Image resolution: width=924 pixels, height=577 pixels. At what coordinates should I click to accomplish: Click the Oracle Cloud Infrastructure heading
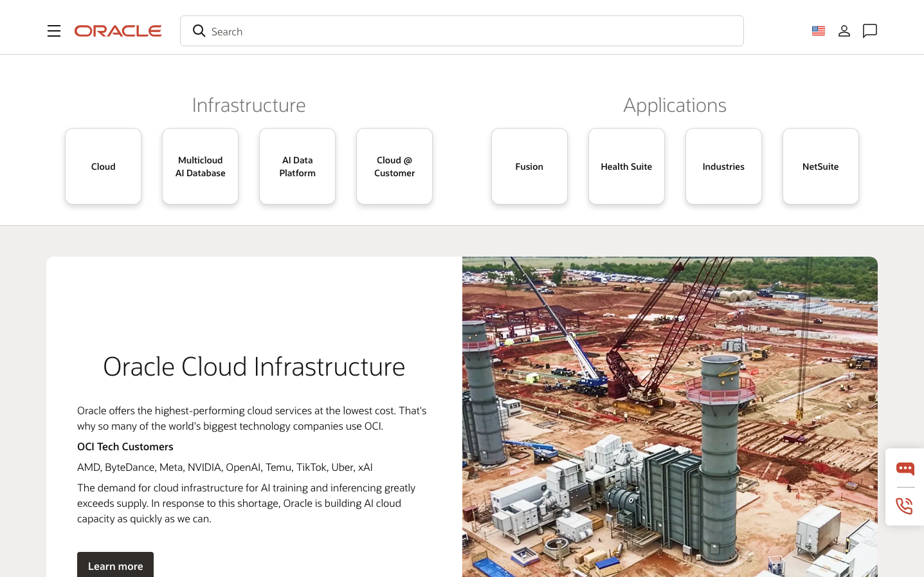pyautogui.click(x=254, y=367)
